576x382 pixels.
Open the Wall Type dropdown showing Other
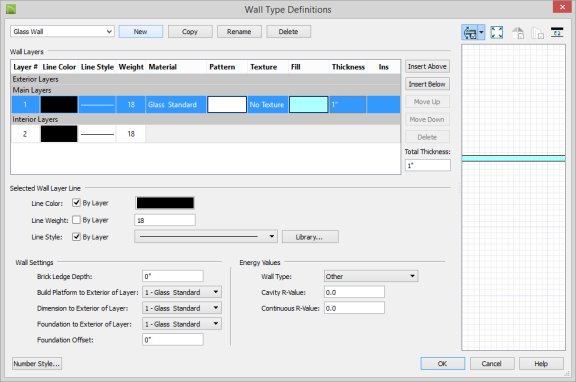pyautogui.click(x=371, y=276)
